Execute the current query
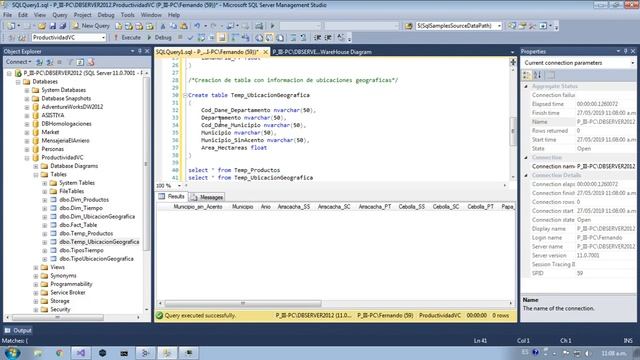This screenshot has width=640, height=360. [x=127, y=38]
